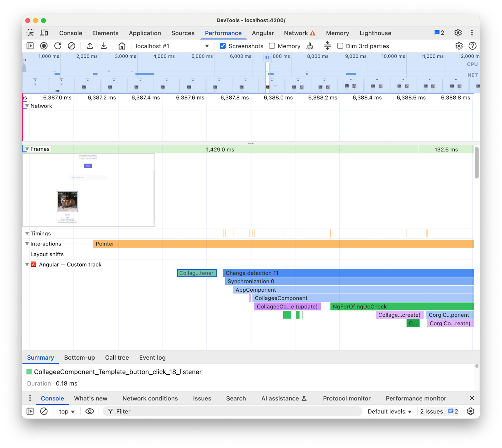Collapse the Angular Custom track
The width and height of the screenshot is (502, 448).
coord(27,264)
